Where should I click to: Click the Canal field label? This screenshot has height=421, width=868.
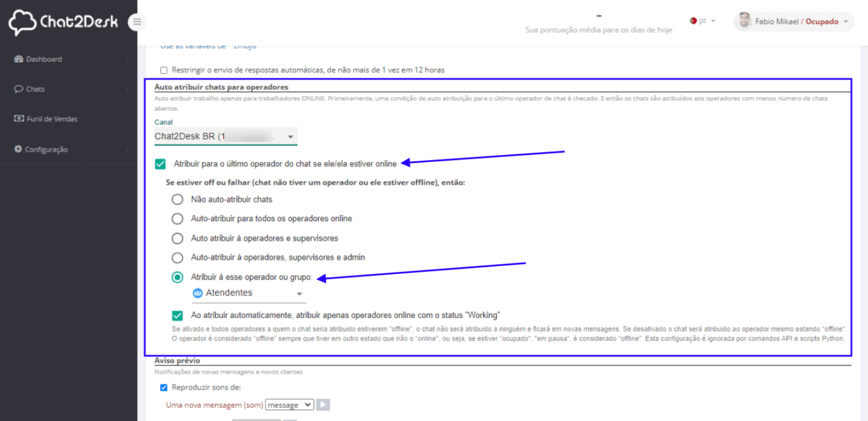[x=164, y=122]
